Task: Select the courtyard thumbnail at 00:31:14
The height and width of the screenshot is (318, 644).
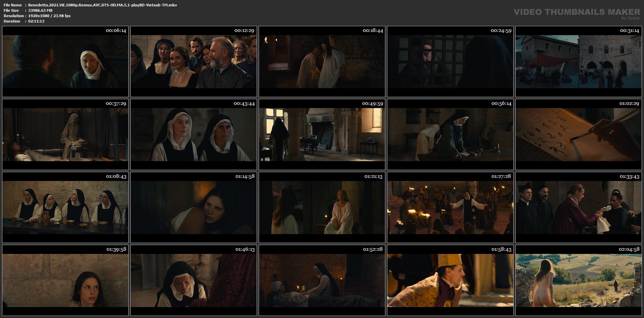Action: [x=578, y=62]
